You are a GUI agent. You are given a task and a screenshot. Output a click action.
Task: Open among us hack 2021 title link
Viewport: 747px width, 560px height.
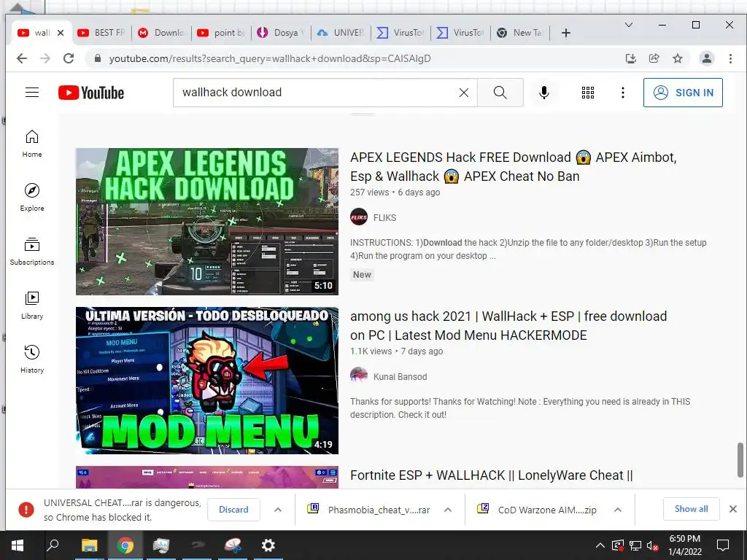(508, 326)
